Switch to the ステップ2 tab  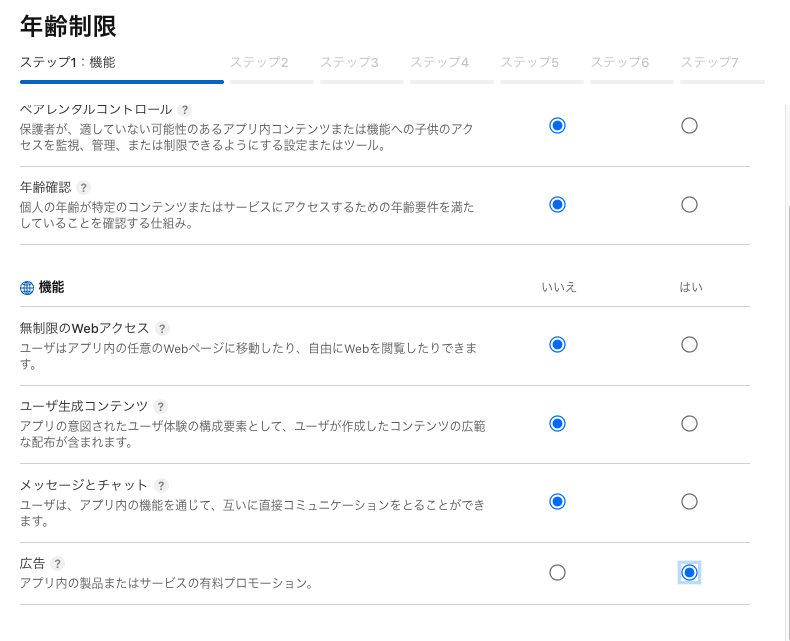[x=259, y=62]
